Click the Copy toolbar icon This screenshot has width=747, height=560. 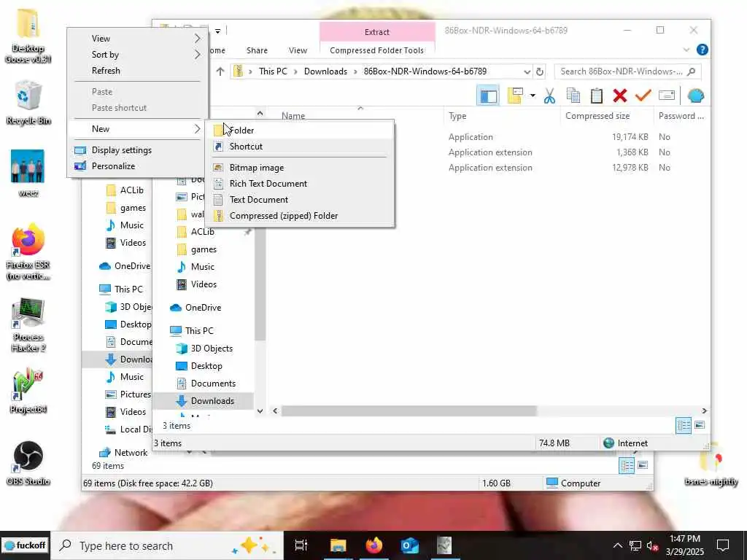pyautogui.click(x=573, y=96)
